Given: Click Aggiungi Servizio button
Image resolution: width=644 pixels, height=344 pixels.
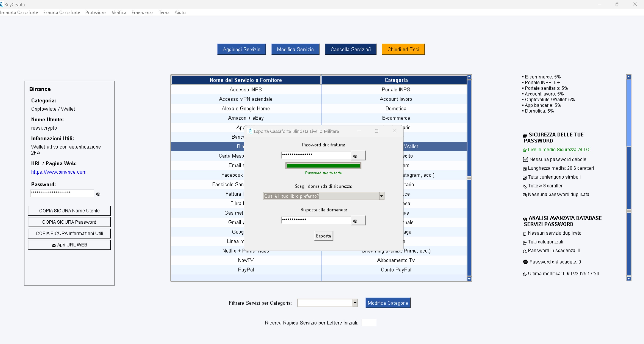Looking at the screenshot, I should tap(241, 50).
